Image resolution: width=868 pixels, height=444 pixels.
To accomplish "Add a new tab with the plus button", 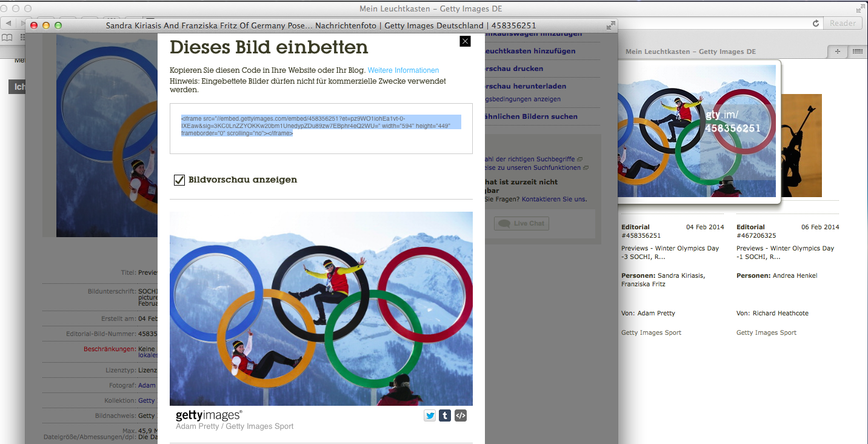I will point(838,52).
